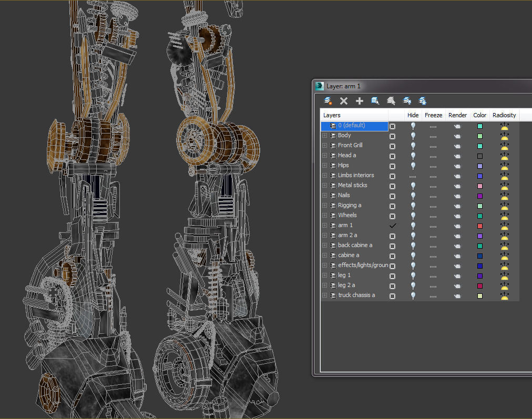Click the Highlight Selected Objects' Layers icon

tap(391, 101)
